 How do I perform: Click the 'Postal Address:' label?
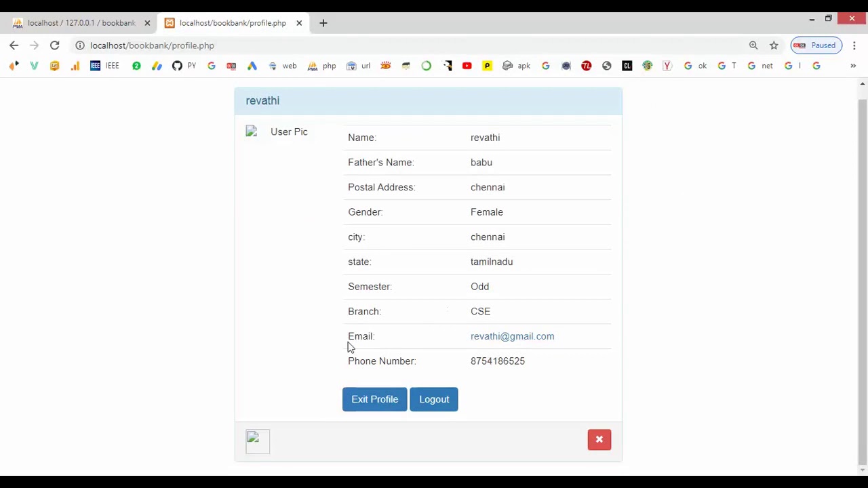coord(382,187)
